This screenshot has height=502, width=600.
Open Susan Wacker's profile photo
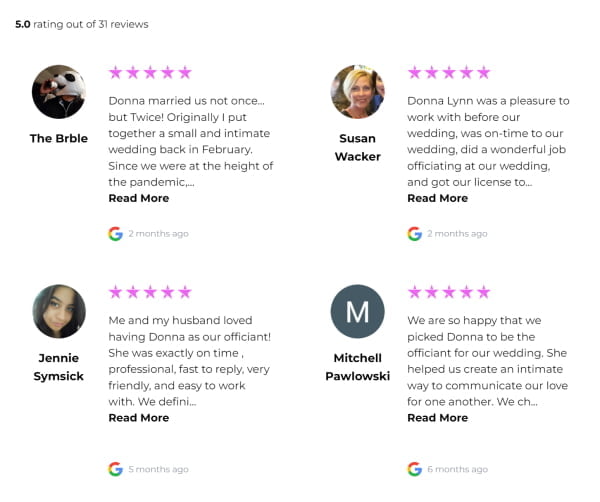click(358, 91)
